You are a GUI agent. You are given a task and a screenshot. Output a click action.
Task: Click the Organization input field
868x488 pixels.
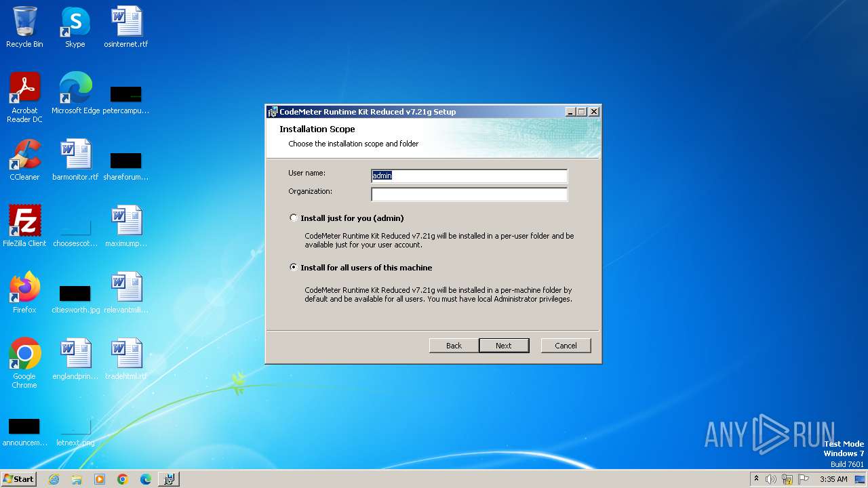(x=469, y=195)
